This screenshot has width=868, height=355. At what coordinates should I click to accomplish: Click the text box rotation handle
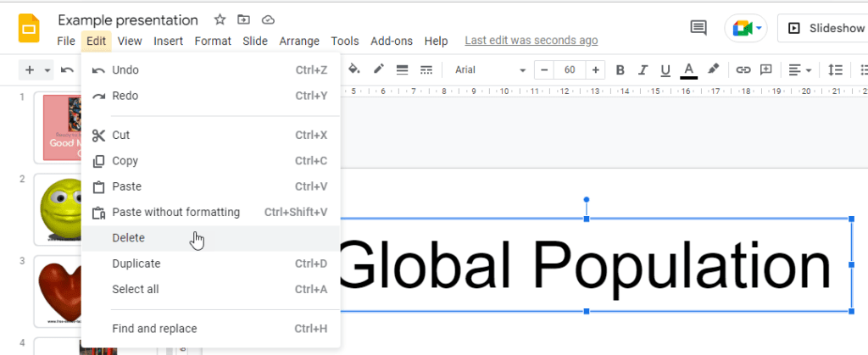coord(587,200)
